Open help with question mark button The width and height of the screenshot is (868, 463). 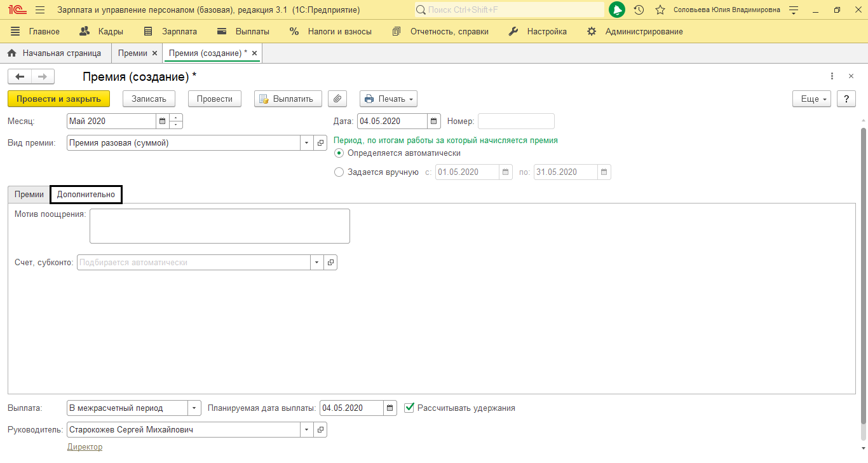click(x=846, y=99)
